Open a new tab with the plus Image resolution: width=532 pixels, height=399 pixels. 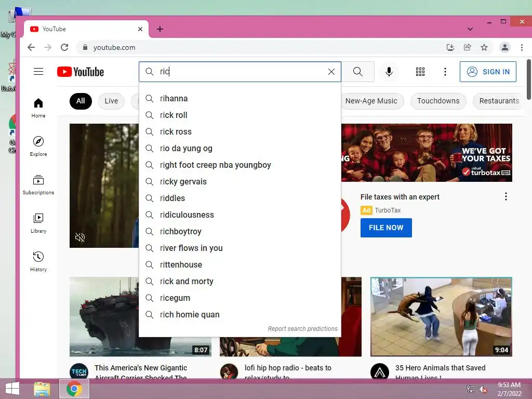(x=160, y=29)
